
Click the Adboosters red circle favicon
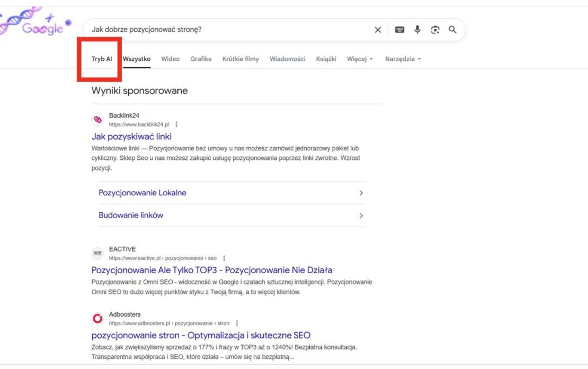pyautogui.click(x=97, y=318)
